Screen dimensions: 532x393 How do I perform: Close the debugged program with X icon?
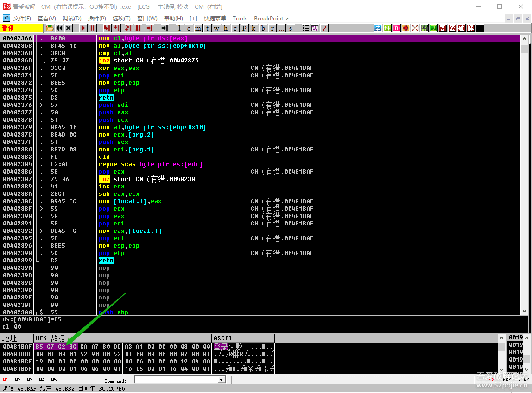(x=69, y=28)
